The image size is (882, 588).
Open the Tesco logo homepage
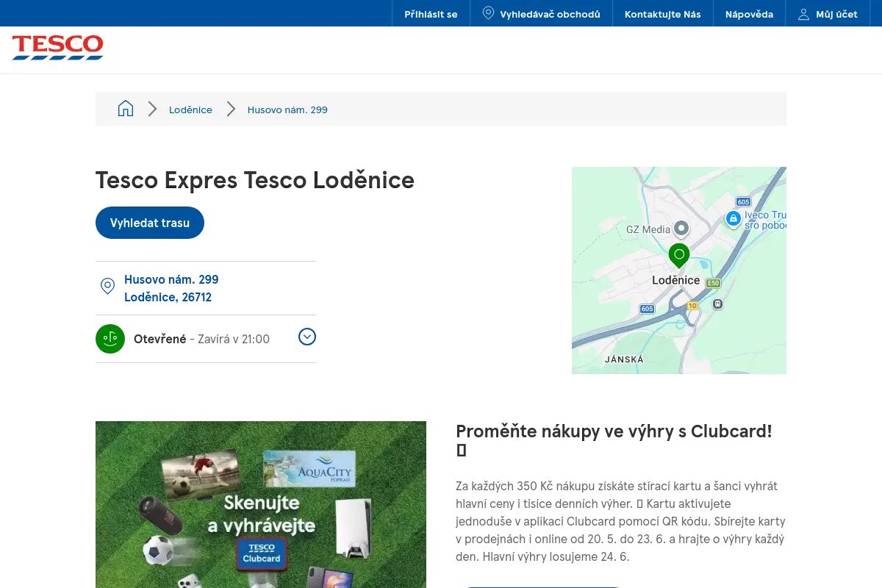pyautogui.click(x=57, y=47)
